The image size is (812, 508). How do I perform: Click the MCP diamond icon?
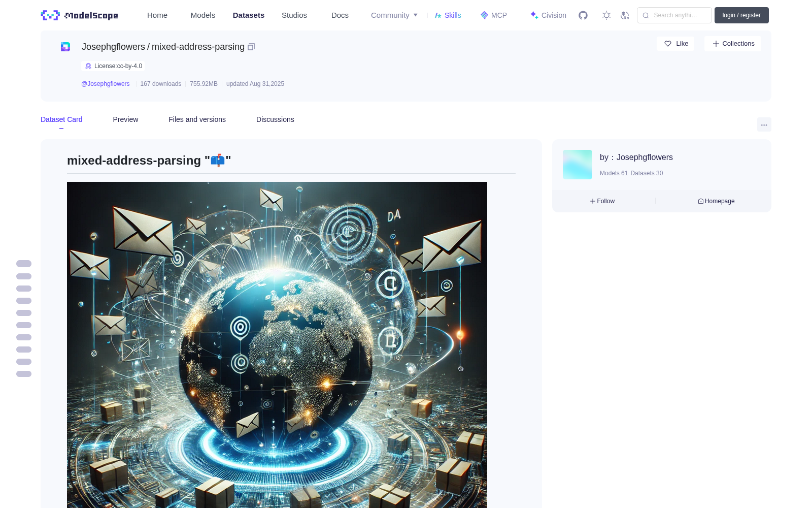(x=484, y=15)
